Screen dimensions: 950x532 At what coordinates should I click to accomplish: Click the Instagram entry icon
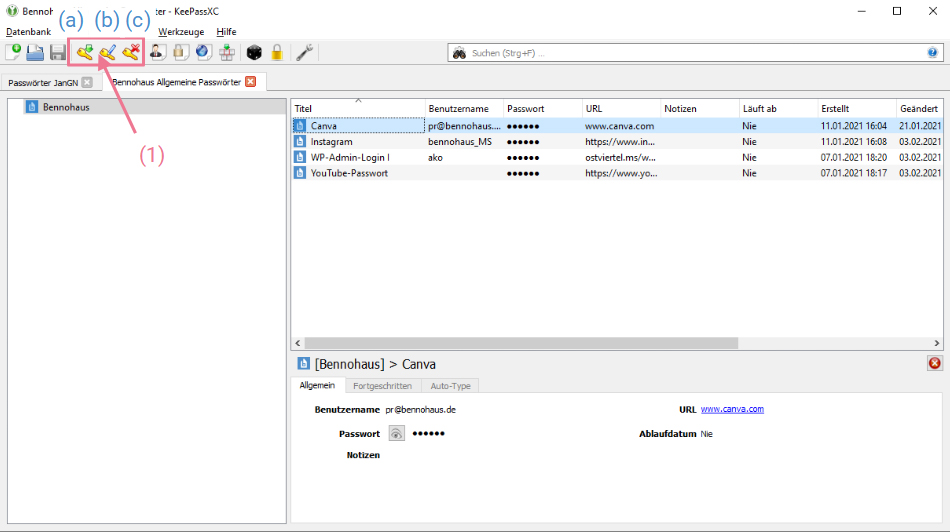300,141
